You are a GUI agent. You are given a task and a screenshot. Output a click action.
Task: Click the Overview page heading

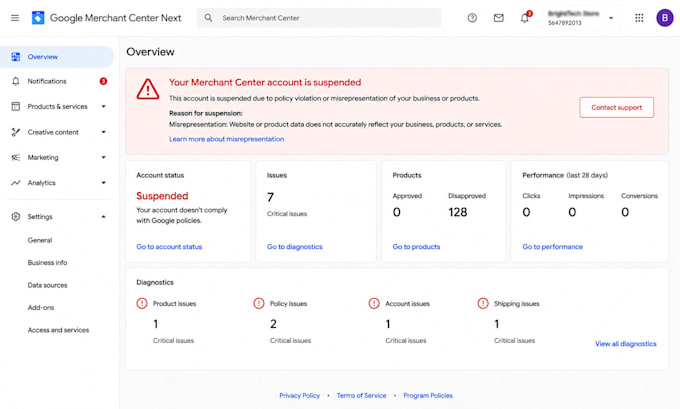point(150,52)
